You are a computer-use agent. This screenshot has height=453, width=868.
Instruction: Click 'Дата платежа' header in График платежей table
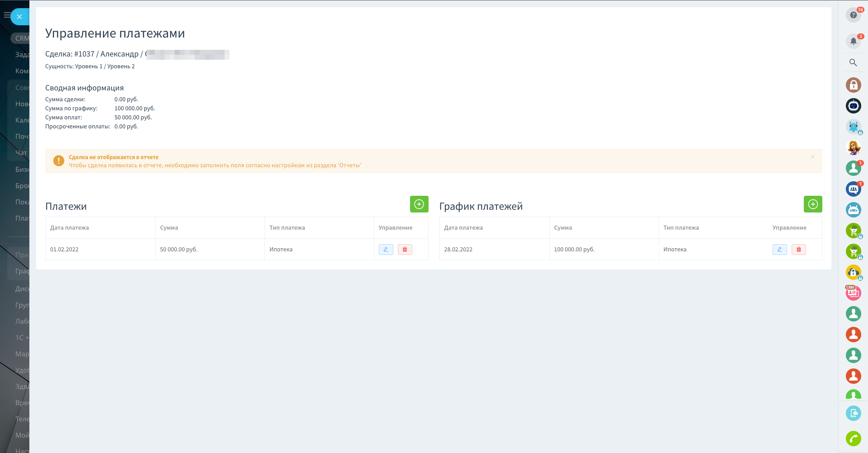pos(463,228)
